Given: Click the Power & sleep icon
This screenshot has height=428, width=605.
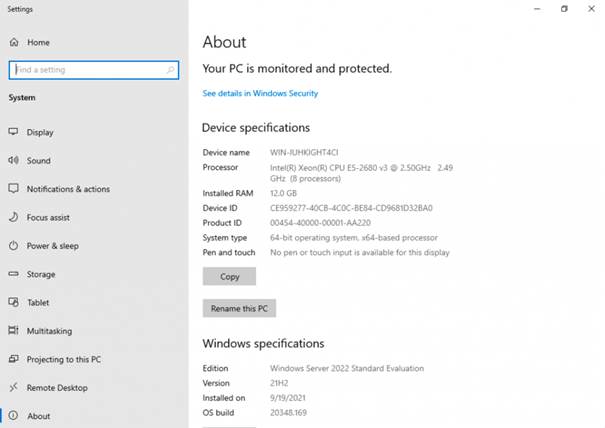Looking at the screenshot, I should tap(14, 245).
